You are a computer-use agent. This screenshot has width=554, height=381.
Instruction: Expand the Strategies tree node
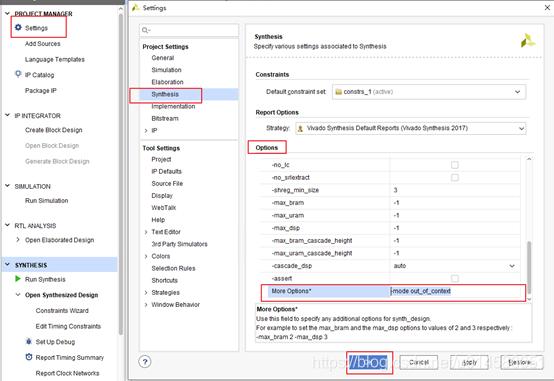point(146,293)
